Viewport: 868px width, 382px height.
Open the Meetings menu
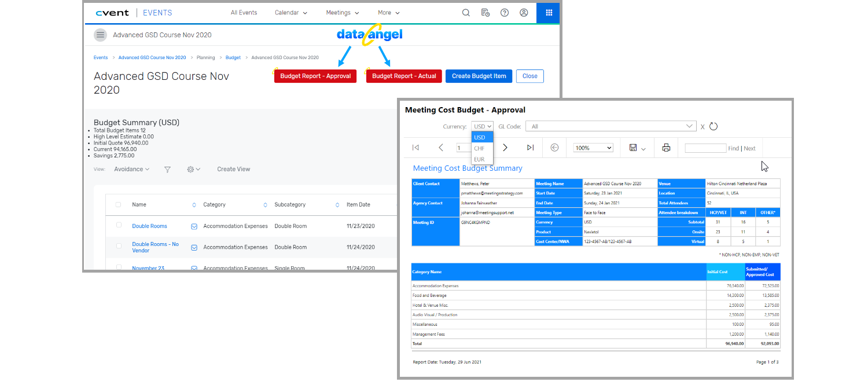tap(342, 12)
